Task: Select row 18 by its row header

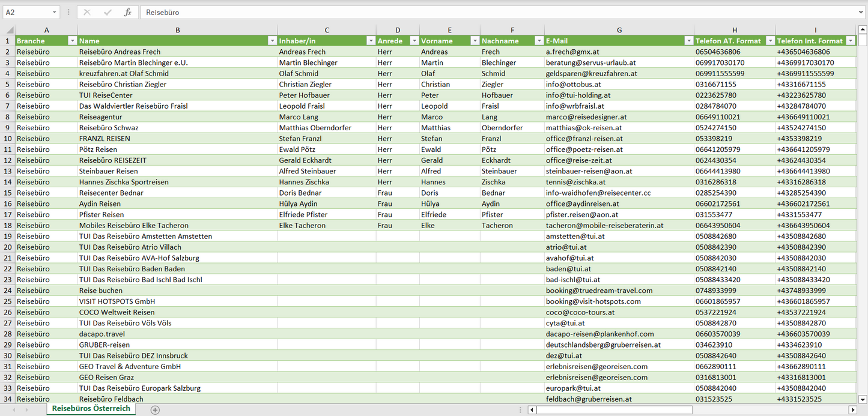Action: pos(7,225)
